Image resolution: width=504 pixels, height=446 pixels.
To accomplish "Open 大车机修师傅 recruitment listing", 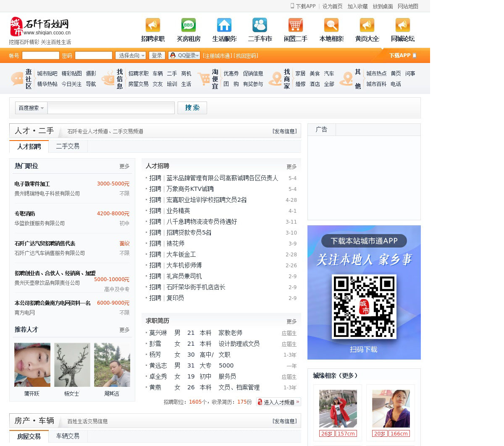I will pos(184,266).
